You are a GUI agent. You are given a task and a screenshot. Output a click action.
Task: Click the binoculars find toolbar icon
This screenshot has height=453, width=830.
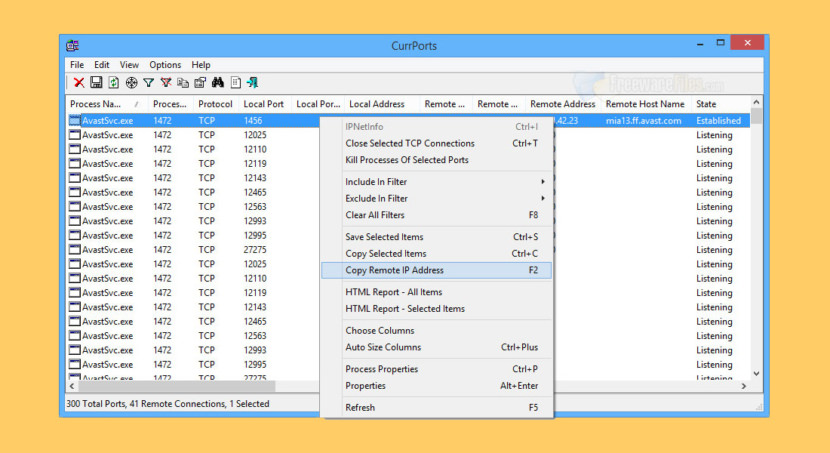click(218, 82)
